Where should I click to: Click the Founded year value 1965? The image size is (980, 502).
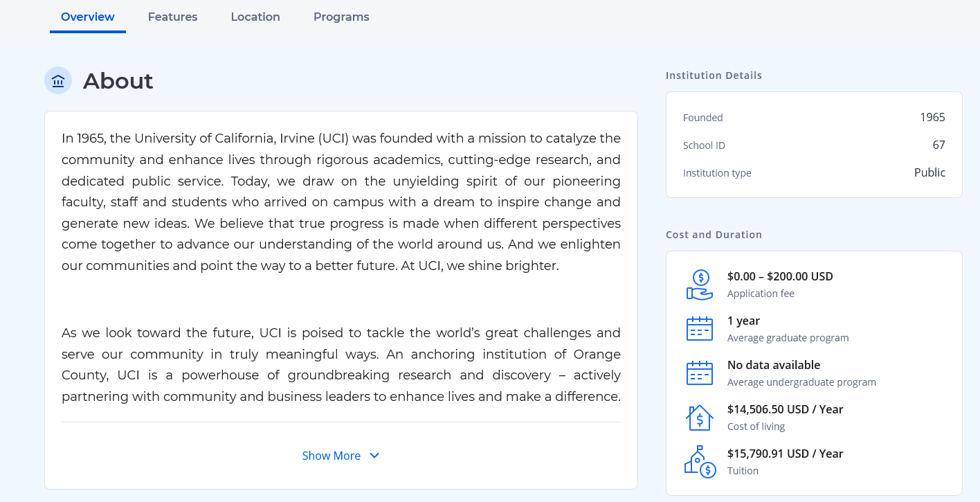[x=932, y=117]
